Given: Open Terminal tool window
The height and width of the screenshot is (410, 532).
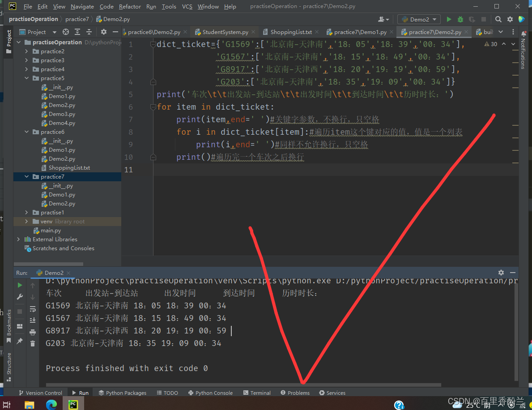Looking at the screenshot, I should click(x=257, y=393).
